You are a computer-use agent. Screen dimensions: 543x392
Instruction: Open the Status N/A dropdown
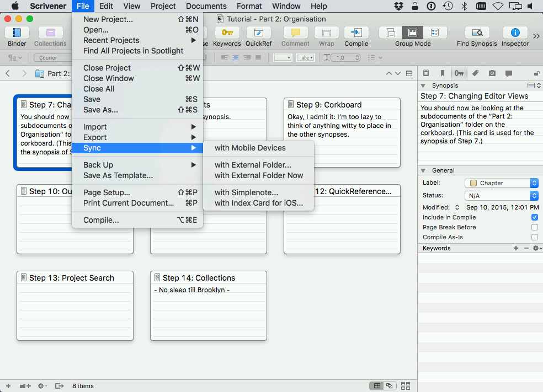(501, 196)
